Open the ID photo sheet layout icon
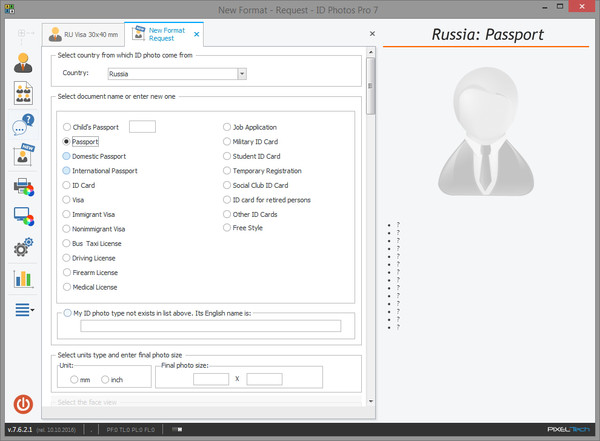 click(x=23, y=94)
